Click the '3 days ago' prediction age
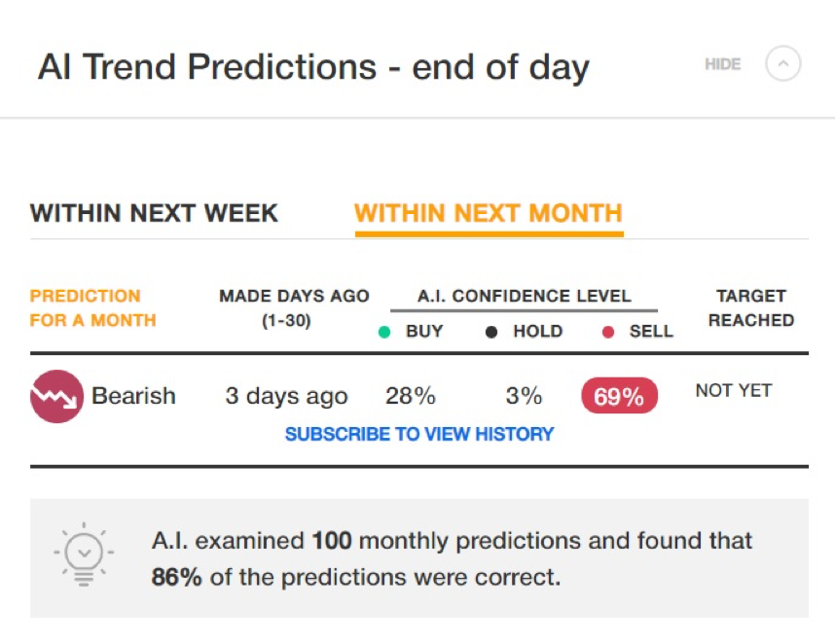Screen dimensions: 835x644 [286, 397]
